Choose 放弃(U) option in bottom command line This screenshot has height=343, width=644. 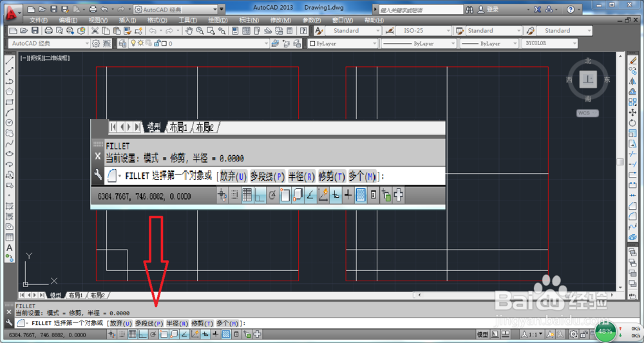(x=122, y=323)
